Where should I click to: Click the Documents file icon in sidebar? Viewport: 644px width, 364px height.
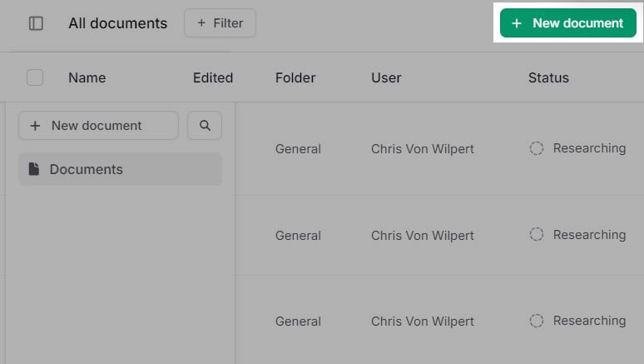point(33,169)
